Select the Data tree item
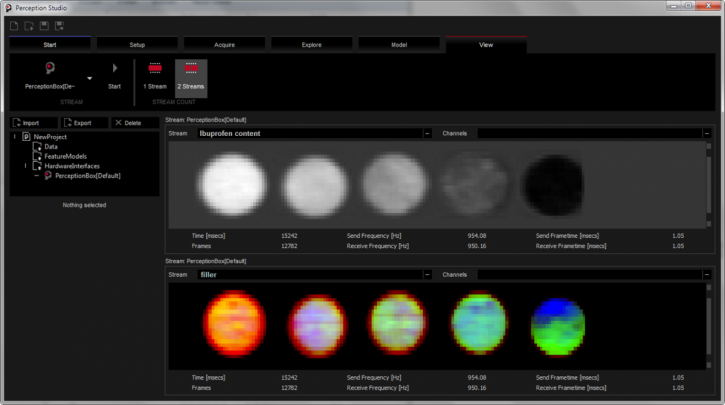 [x=51, y=147]
